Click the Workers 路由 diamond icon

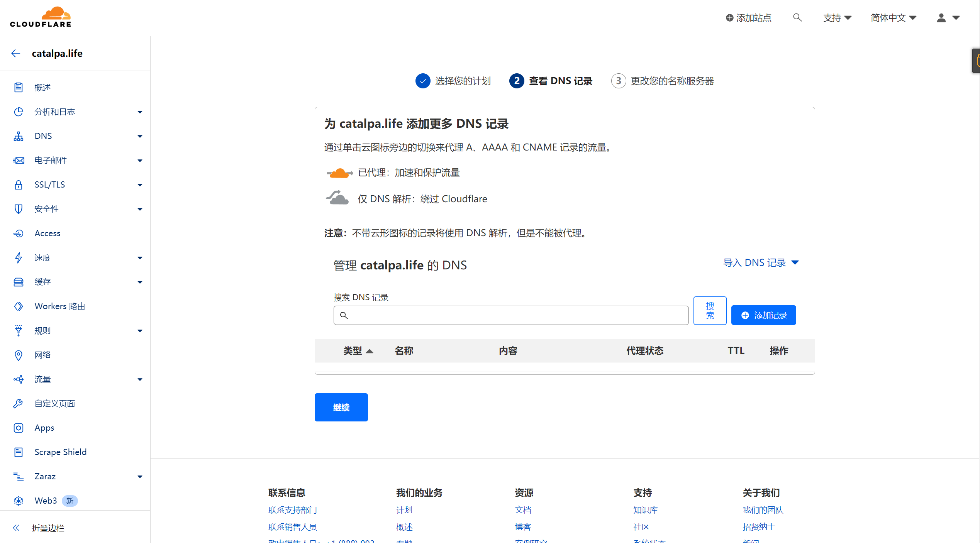coord(18,306)
